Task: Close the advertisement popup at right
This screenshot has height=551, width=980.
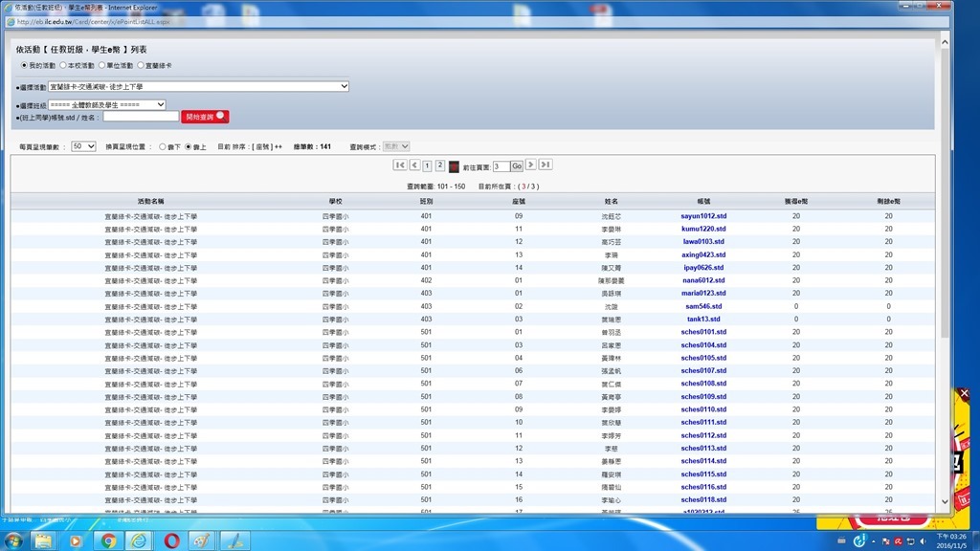Action: coord(964,393)
